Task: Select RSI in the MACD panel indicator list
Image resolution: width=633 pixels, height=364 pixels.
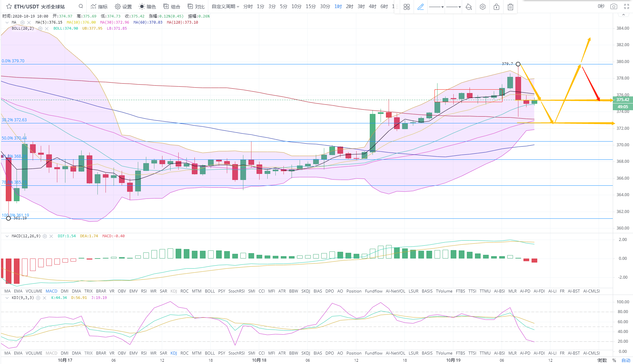Action: click(144, 291)
